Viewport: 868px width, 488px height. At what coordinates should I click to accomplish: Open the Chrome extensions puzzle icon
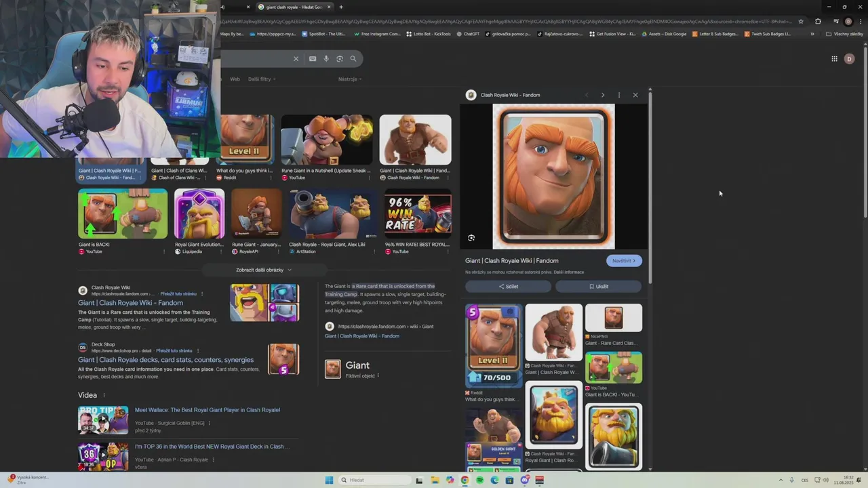pos(818,21)
